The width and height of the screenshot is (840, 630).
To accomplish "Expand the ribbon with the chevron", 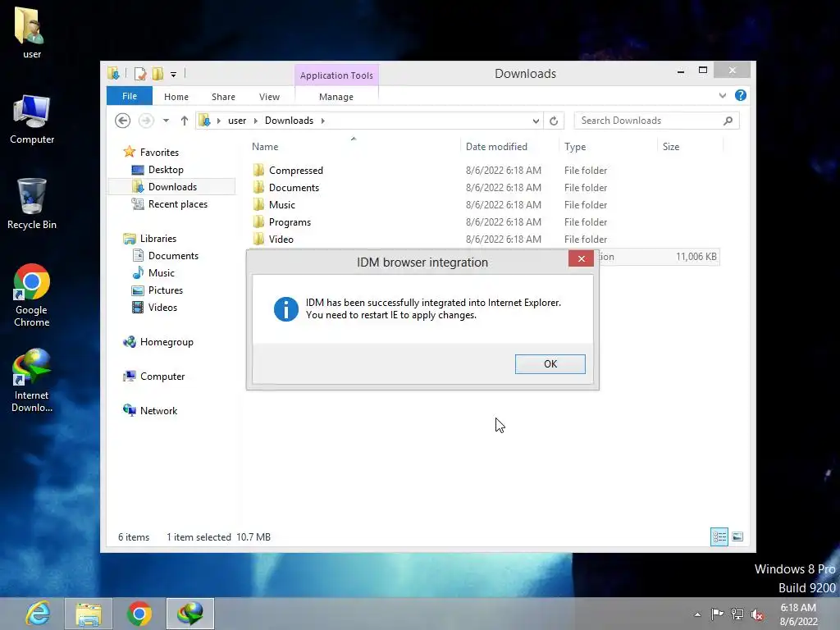I will [x=722, y=95].
